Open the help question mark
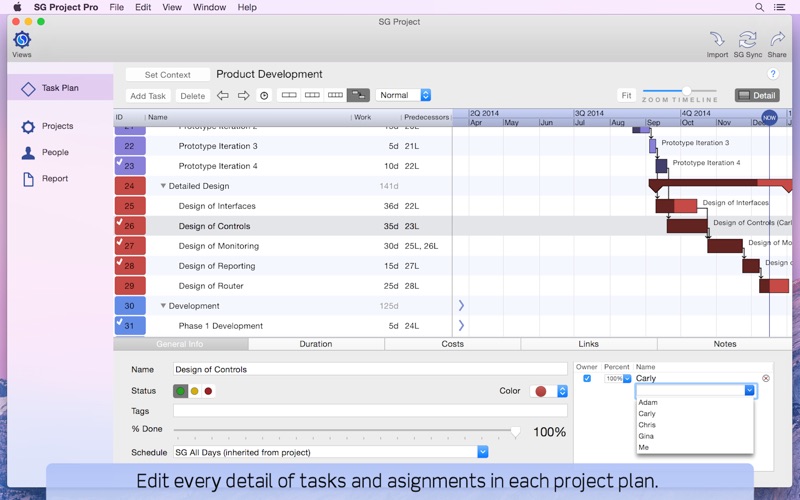This screenshot has height=500, width=800. tap(773, 74)
